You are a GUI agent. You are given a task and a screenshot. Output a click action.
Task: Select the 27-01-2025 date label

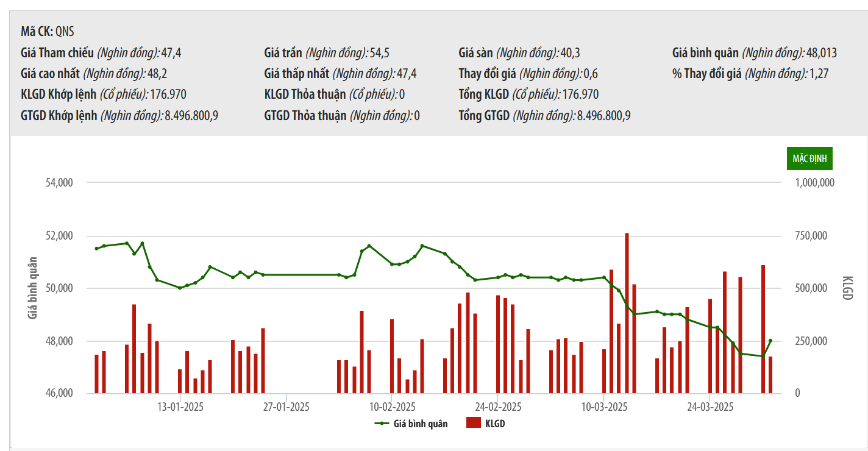[286, 407]
